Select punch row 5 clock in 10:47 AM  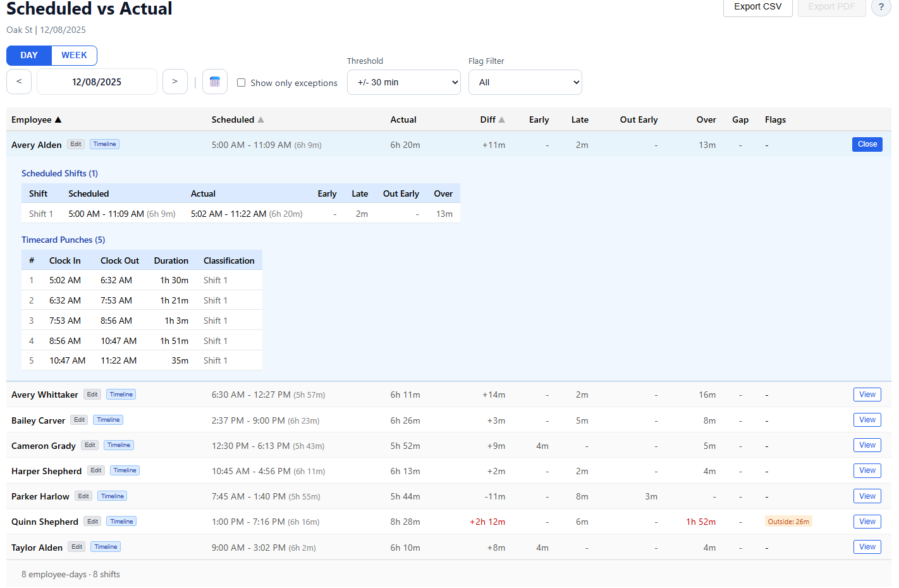tap(68, 360)
